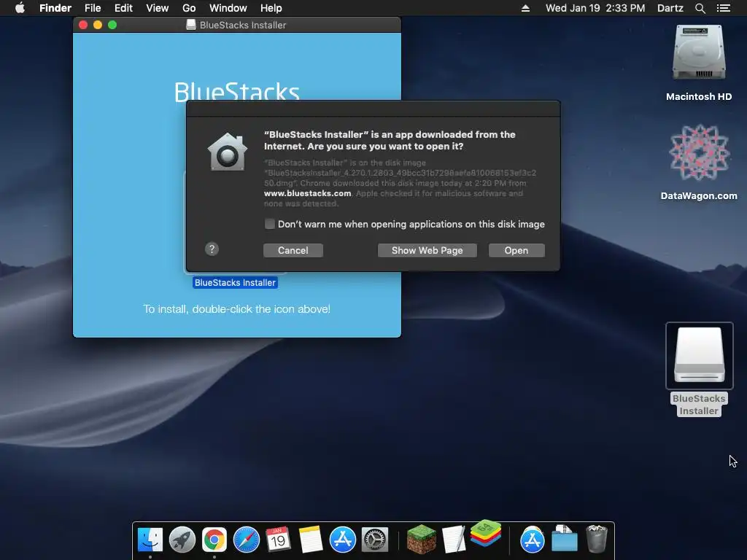The height and width of the screenshot is (560, 747).
Task: Launch Launchpad rocket icon in Dock
Action: [x=182, y=540]
